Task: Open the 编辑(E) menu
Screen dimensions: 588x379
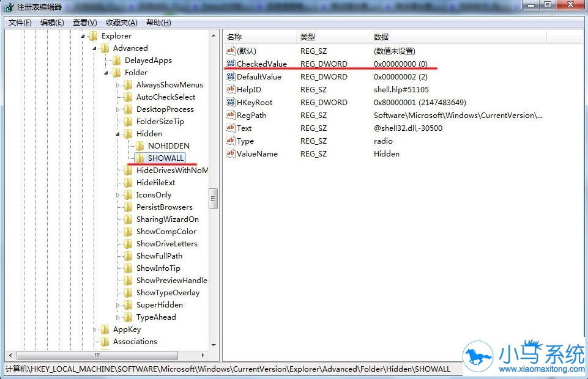Action: pos(52,23)
